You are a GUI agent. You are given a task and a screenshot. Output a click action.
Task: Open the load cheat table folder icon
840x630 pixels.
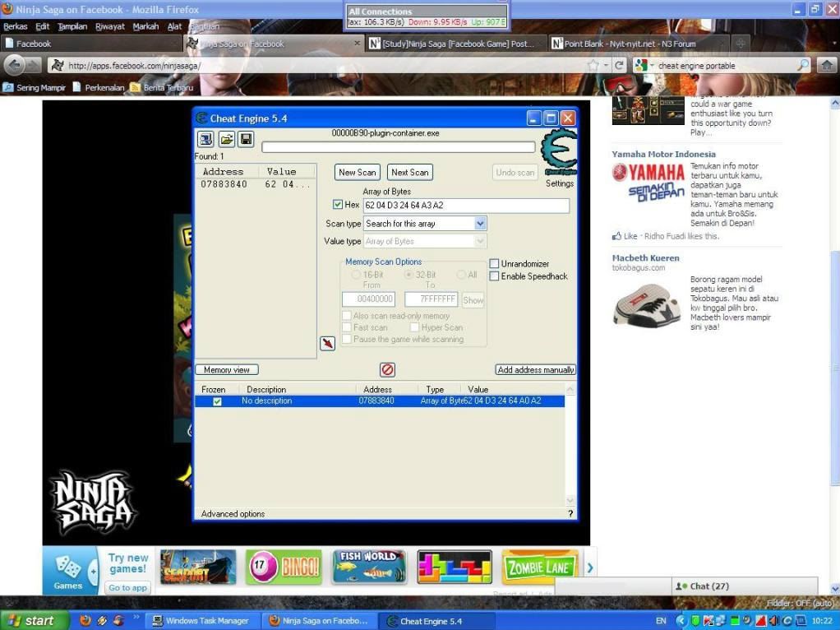(x=226, y=139)
